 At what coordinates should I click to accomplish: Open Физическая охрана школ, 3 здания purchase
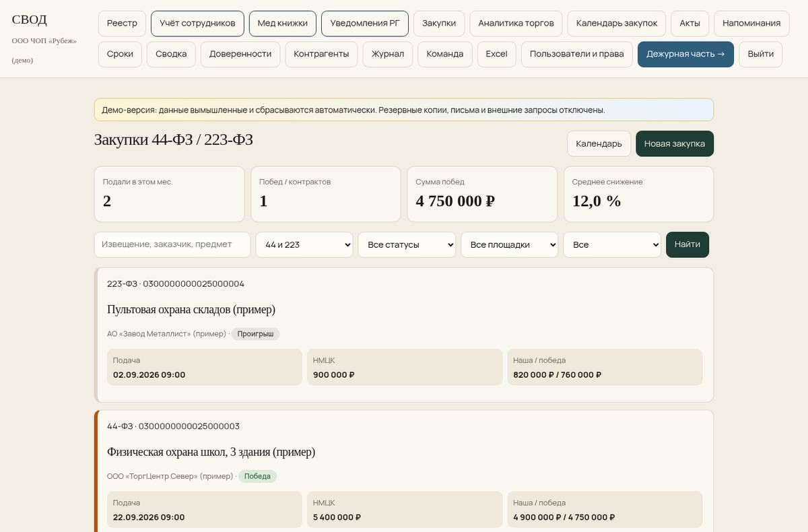(x=211, y=452)
